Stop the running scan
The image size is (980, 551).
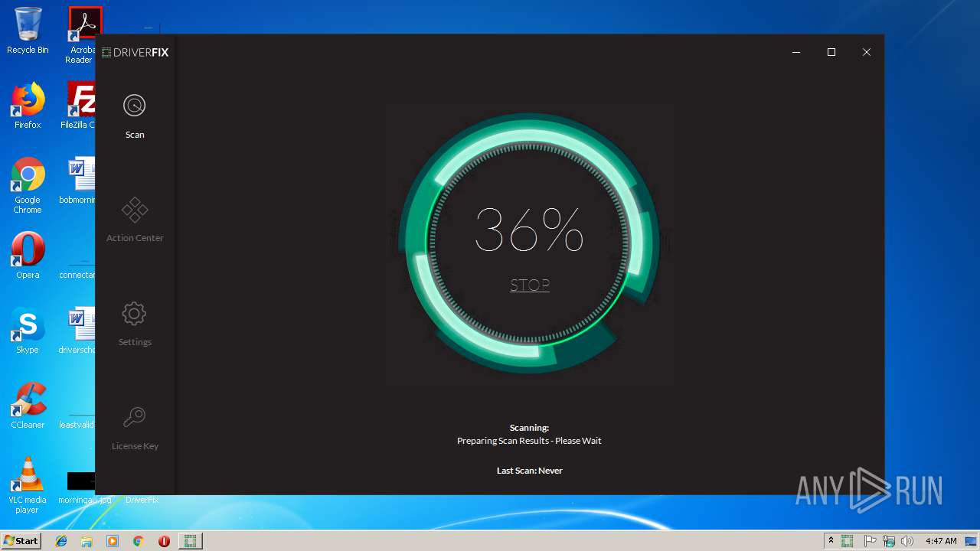click(530, 285)
